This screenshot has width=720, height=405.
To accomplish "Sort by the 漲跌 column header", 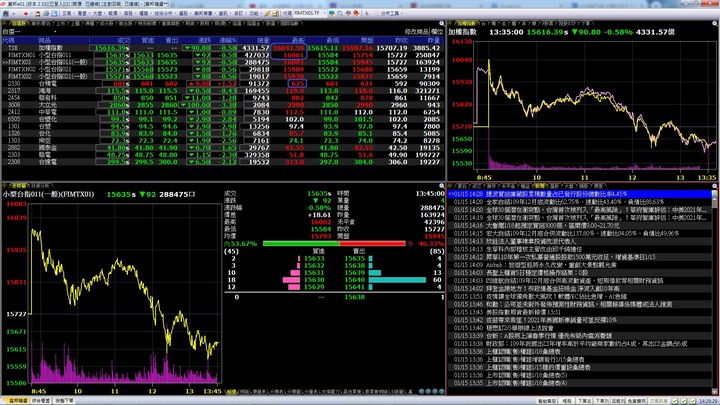I will (204, 40).
